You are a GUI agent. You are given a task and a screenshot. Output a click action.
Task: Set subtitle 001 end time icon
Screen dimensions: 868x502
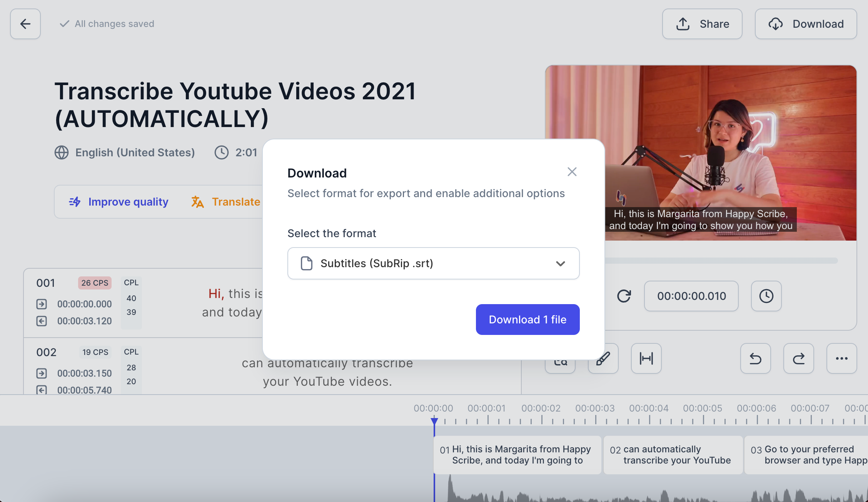tap(42, 321)
